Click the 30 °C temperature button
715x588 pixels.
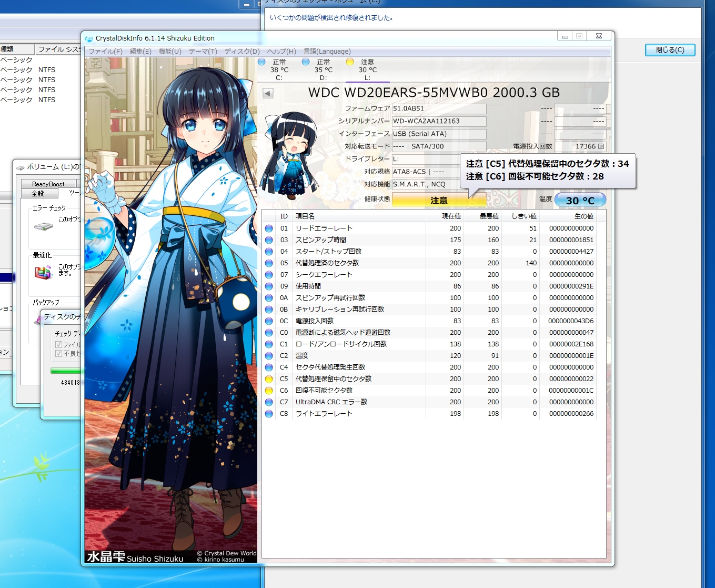click(580, 200)
